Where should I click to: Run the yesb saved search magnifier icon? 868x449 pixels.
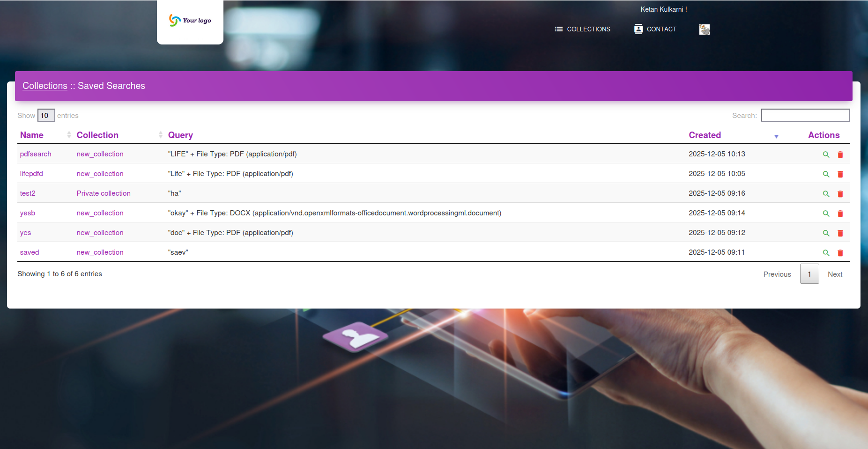point(826,213)
